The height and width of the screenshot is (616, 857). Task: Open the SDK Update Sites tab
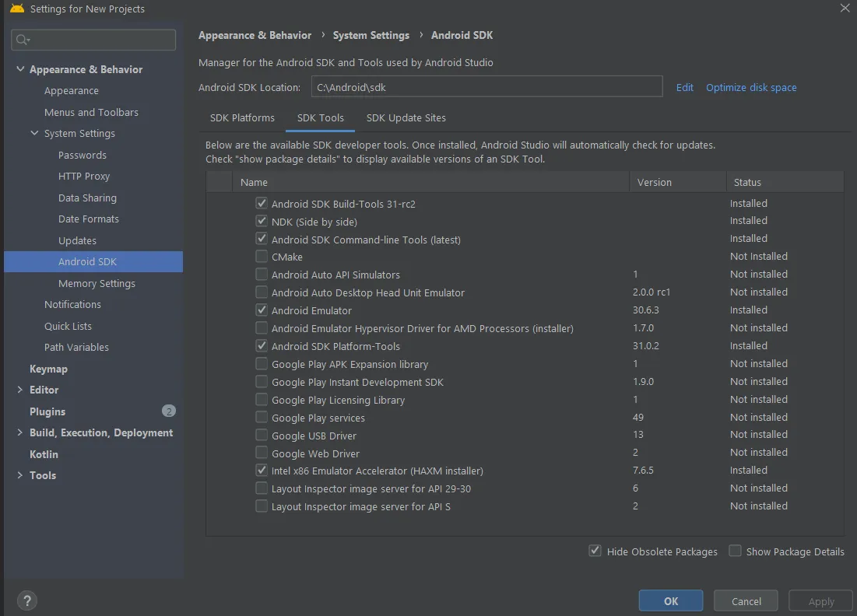[x=406, y=118]
